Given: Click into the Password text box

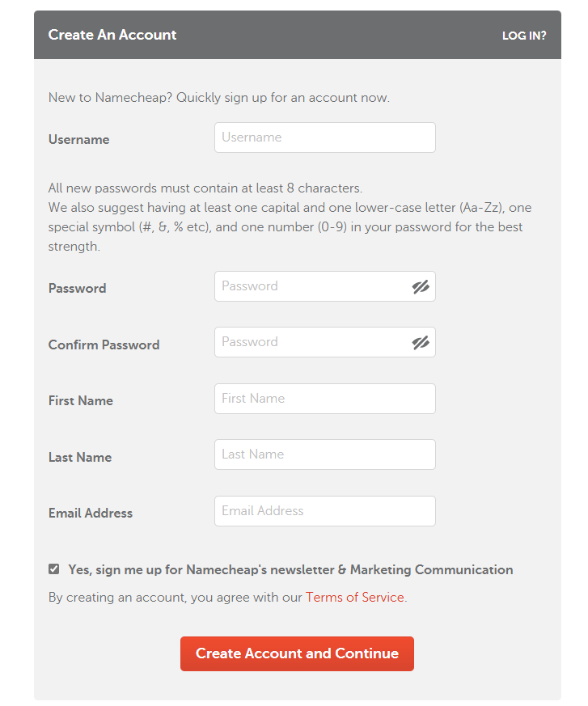Looking at the screenshot, I should click(x=311, y=286).
